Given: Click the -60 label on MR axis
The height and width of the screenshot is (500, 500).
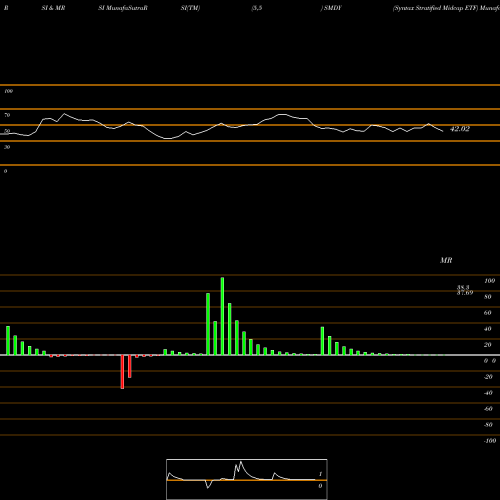Looking at the screenshot, I should [x=488, y=409].
